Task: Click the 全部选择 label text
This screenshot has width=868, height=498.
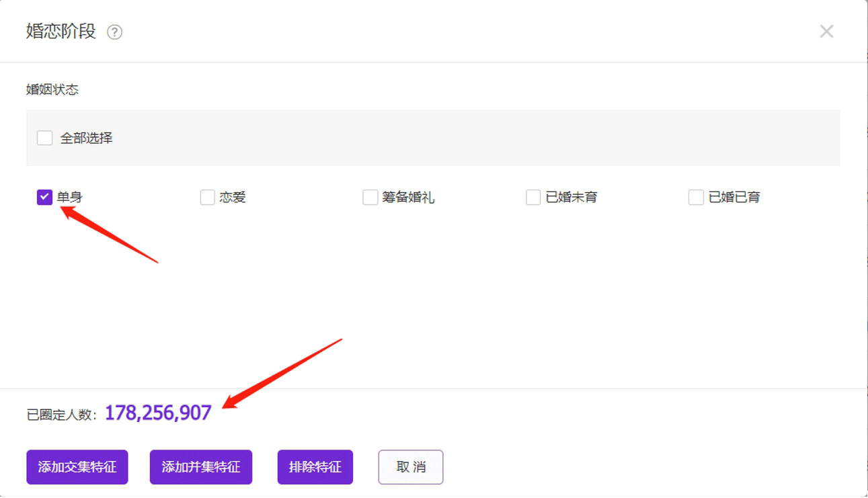Action: click(86, 138)
